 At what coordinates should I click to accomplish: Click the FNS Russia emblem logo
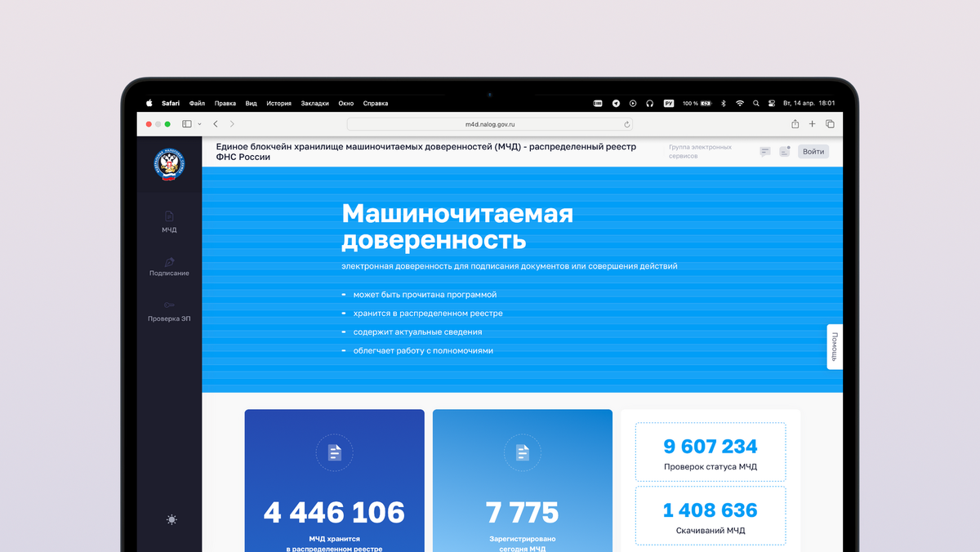[169, 164]
